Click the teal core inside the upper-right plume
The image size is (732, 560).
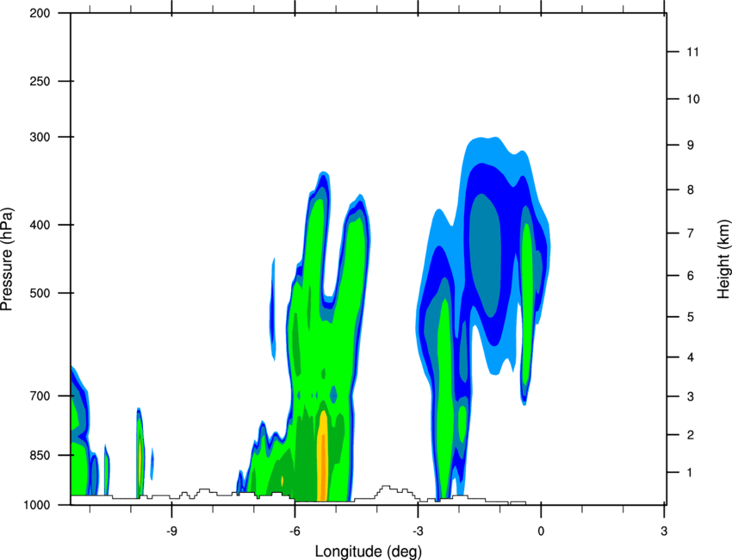pyautogui.click(x=486, y=254)
